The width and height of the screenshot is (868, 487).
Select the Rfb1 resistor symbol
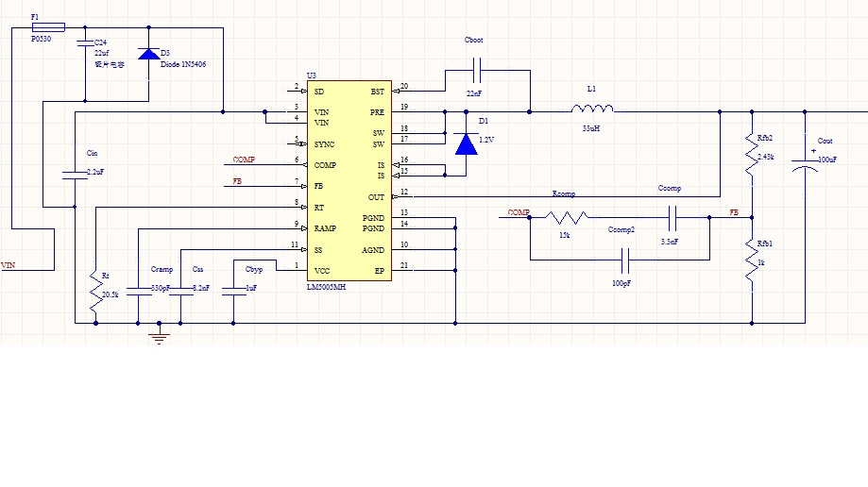point(752,260)
